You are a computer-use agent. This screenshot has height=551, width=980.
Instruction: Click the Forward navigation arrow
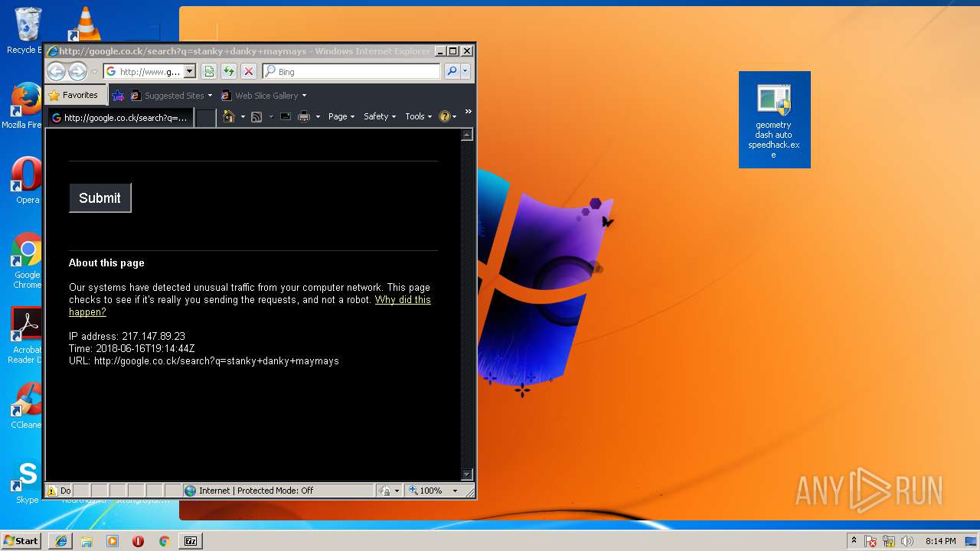pyautogui.click(x=77, y=72)
